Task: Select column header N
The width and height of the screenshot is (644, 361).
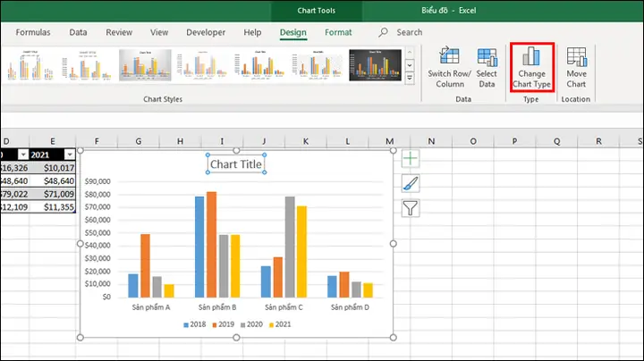Action: 431,141
